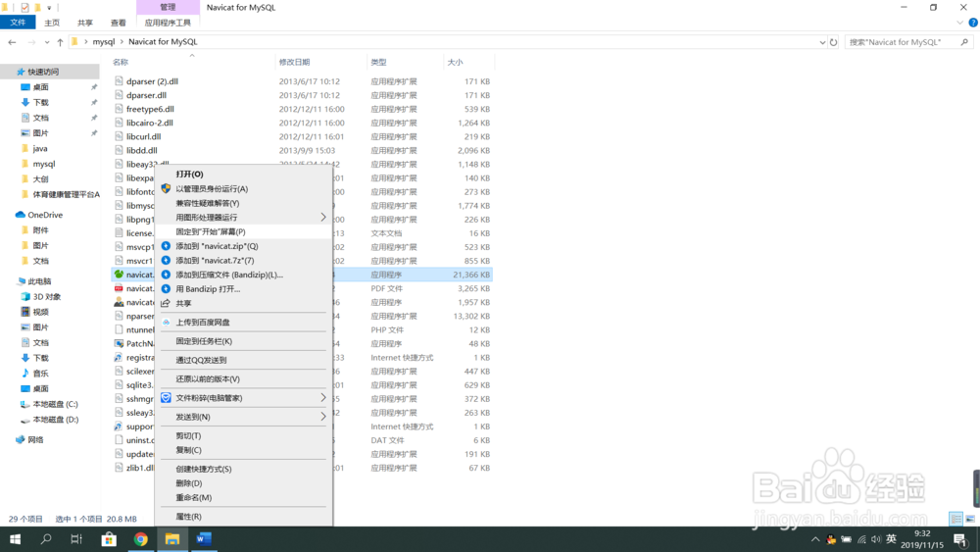
Task: Select 快速访问 in navigation pane
Action: pyautogui.click(x=43, y=72)
